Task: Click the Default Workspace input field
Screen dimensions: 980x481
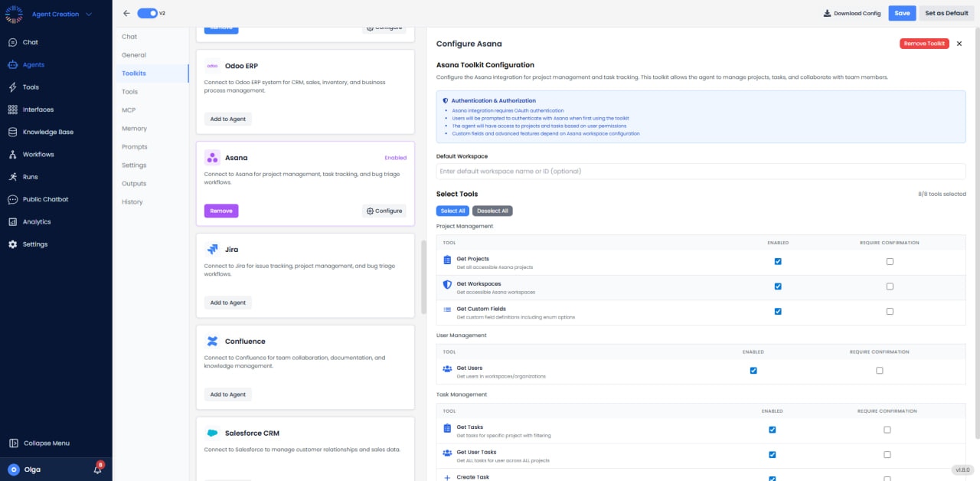Action: coord(700,171)
